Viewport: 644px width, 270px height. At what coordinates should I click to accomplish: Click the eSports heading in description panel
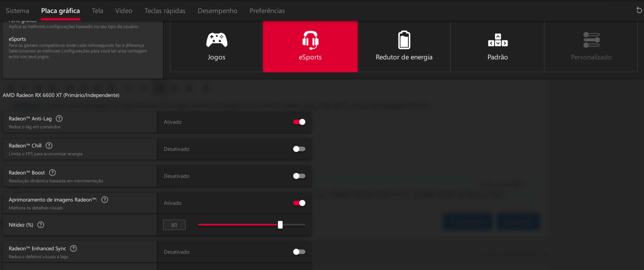click(17, 39)
